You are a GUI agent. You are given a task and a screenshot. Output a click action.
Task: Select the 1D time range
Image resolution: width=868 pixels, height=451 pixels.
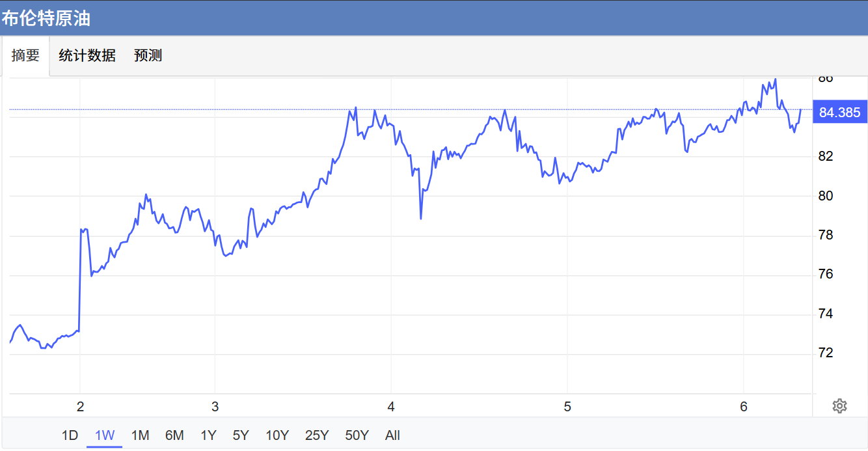tap(70, 435)
